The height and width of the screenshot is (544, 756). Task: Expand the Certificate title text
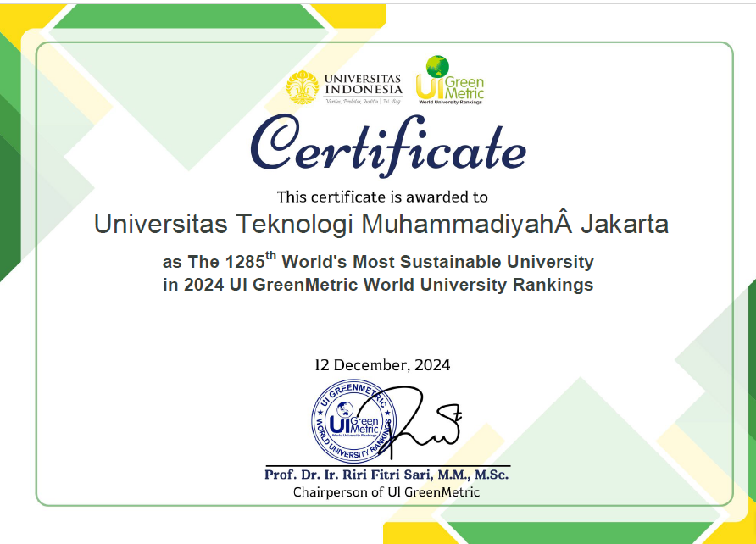[378, 149]
